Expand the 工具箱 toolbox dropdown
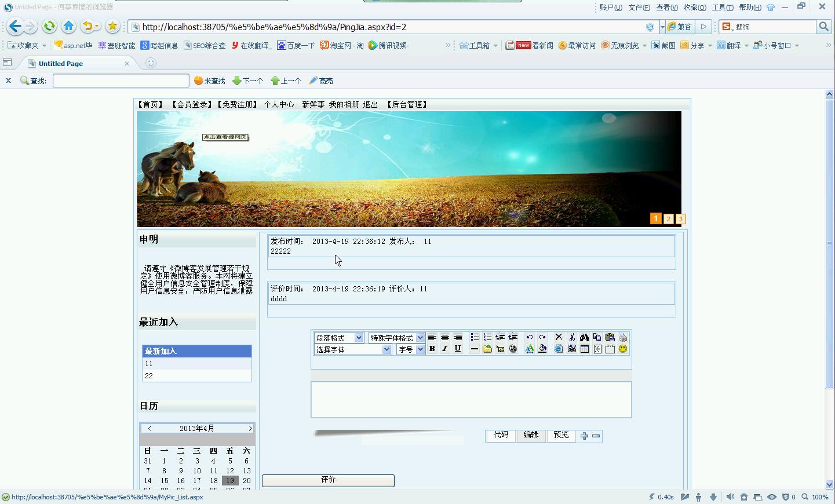Image resolution: width=835 pixels, height=504 pixels. 495,46
